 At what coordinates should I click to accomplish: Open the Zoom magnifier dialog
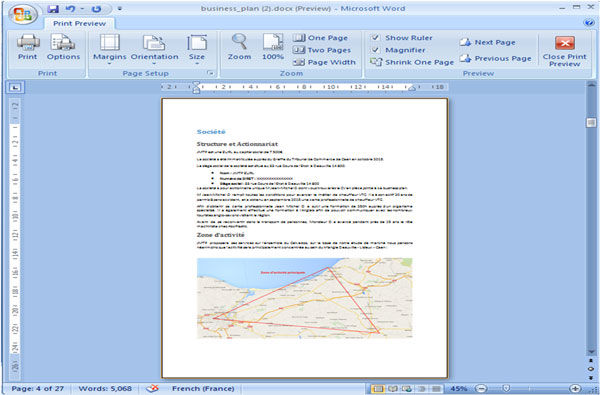(239, 47)
